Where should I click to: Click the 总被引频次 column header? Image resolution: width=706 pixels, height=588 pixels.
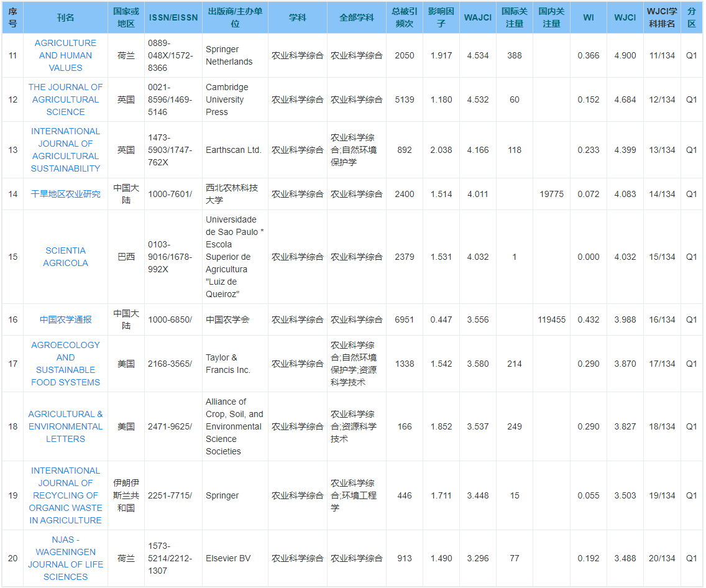[405, 17]
